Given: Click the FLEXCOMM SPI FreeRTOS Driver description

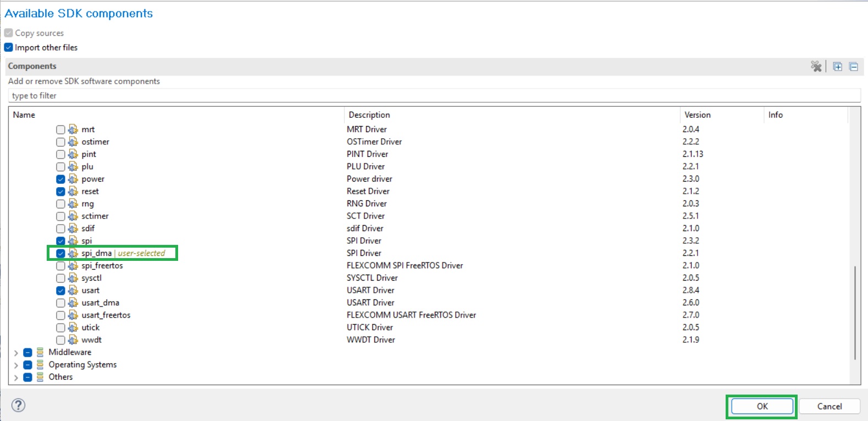Looking at the screenshot, I should pos(405,266).
